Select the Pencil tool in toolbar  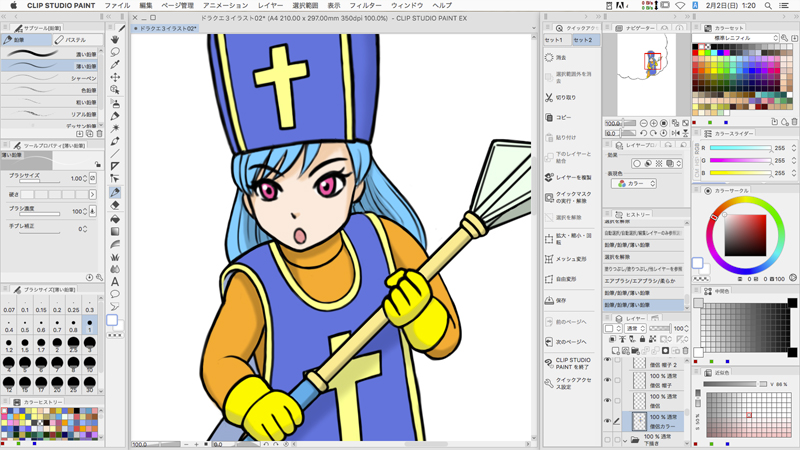point(115,192)
